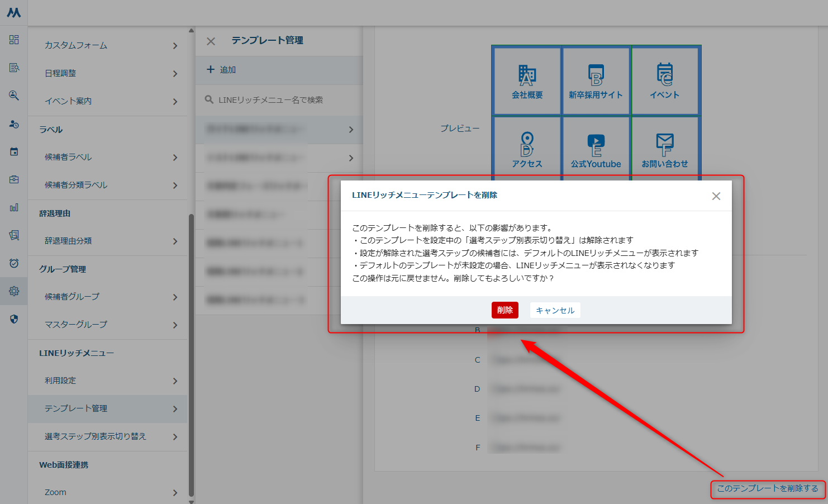Click キャンセル to cancel deletion
828x504 pixels.
(x=555, y=310)
